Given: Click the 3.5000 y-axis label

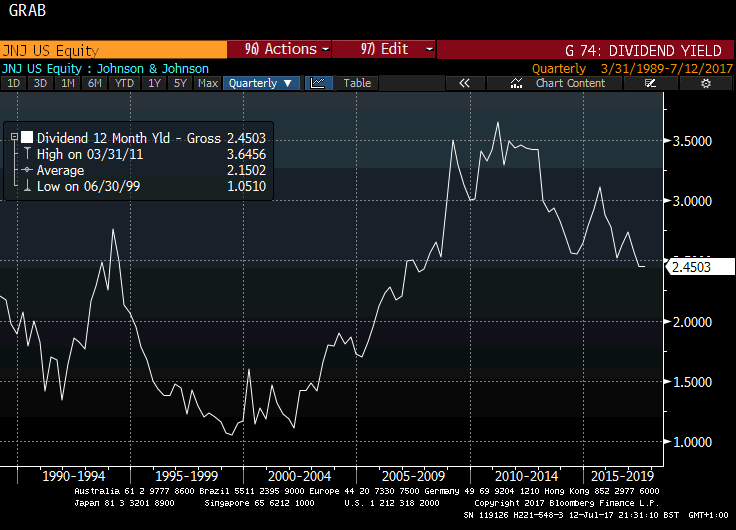Looking at the screenshot, I should pos(692,141).
